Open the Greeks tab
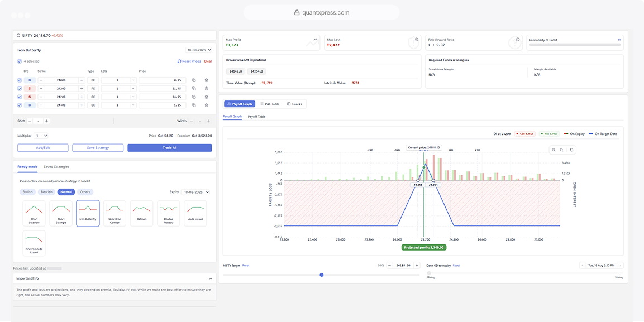The width and height of the screenshot is (644, 322). tap(294, 104)
